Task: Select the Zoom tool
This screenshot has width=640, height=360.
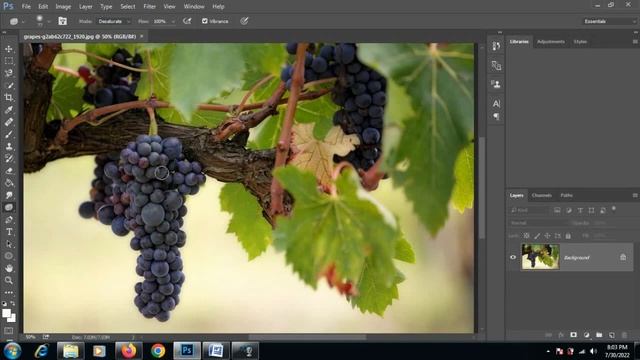Action: (9, 280)
